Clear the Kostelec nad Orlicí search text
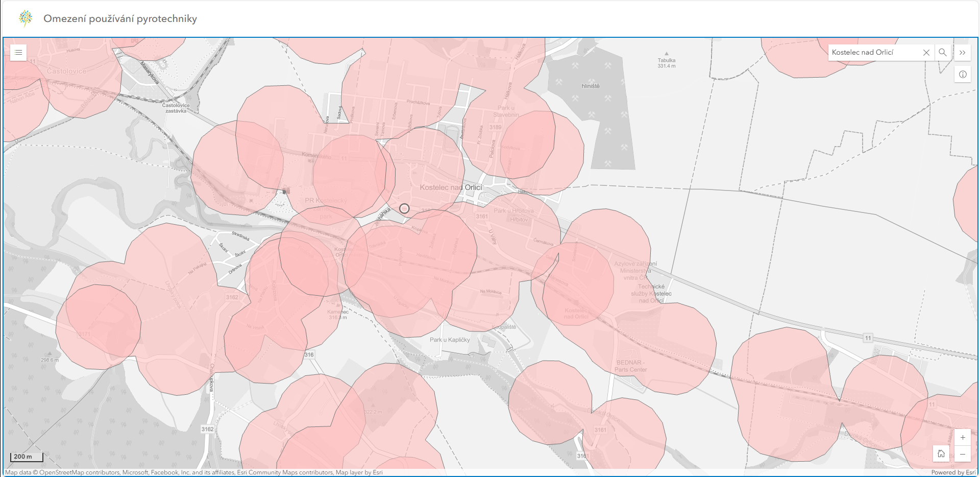Viewport: 980px width, 477px height. click(926, 53)
